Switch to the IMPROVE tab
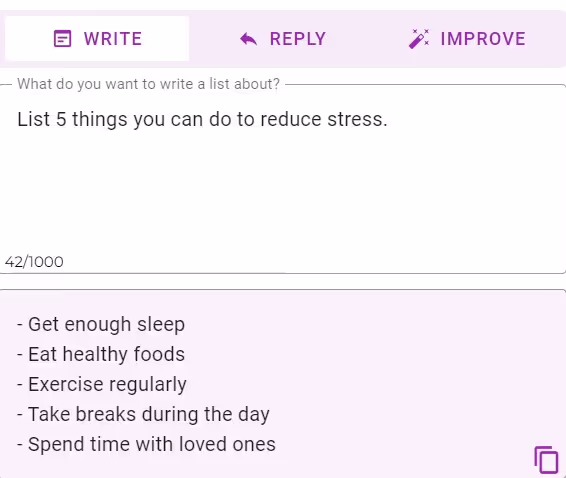 coord(467,38)
